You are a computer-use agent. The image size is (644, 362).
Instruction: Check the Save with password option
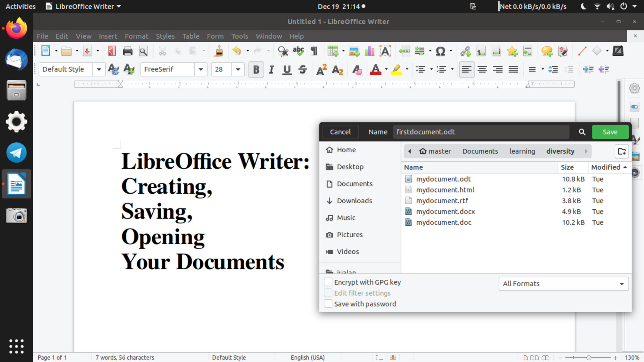pos(328,304)
